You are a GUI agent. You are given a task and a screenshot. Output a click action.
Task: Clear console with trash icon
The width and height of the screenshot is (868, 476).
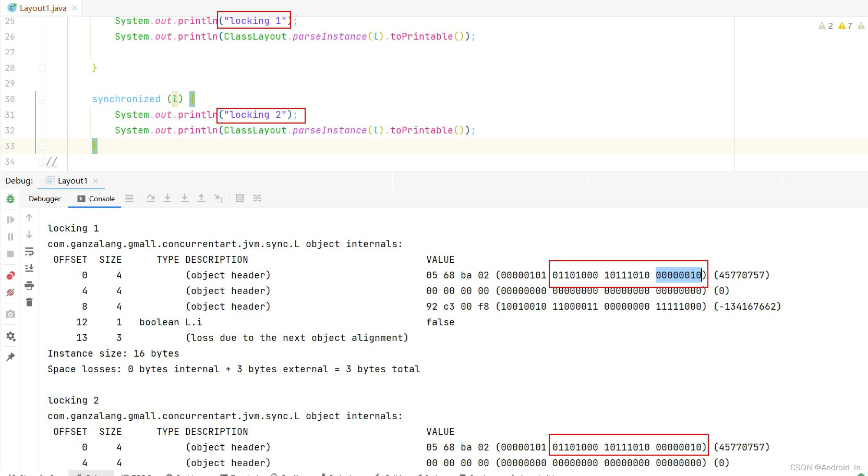click(x=29, y=302)
